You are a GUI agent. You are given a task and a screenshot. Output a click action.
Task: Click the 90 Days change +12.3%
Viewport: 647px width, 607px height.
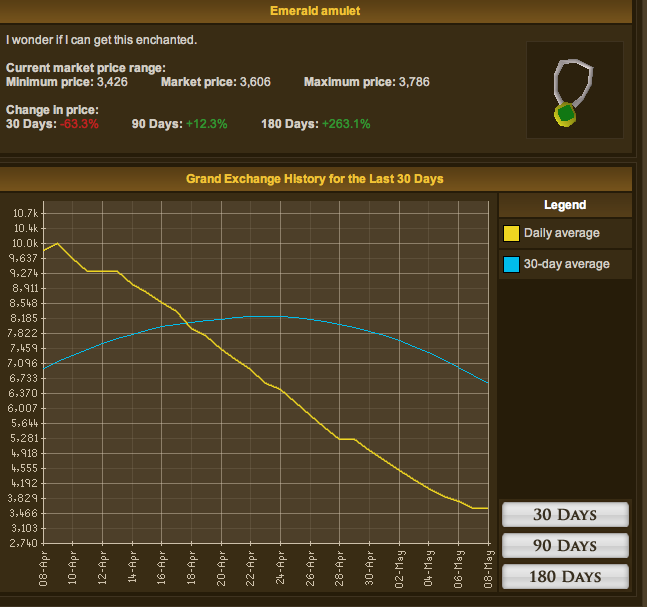point(206,124)
